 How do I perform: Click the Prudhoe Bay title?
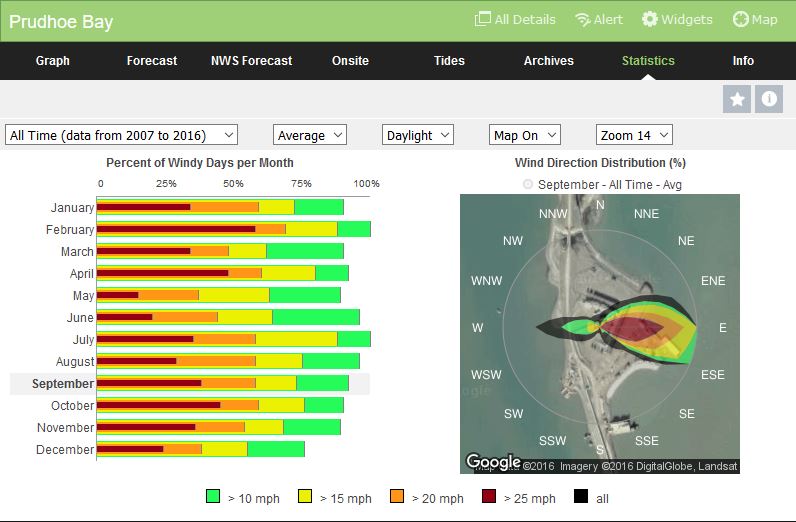pos(61,22)
